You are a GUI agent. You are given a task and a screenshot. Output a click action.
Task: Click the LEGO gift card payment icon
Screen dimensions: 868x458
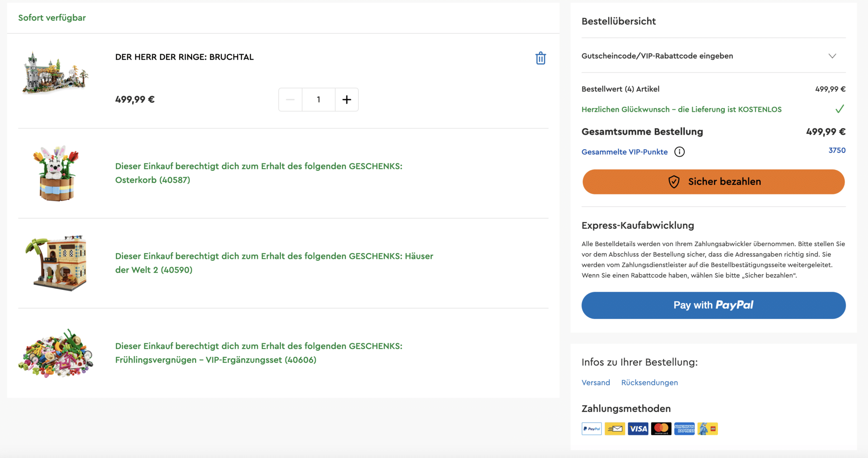(708, 429)
